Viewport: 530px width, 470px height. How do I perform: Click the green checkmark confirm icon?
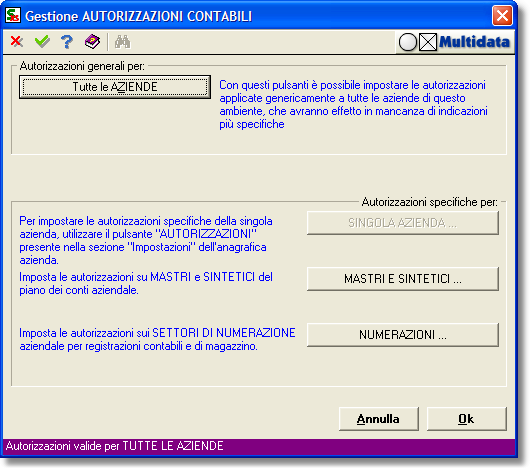pos(42,42)
